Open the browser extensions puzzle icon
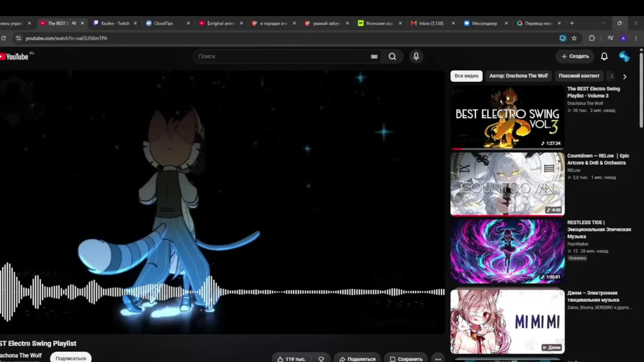Screen dimensions: 644x362 pos(592,38)
